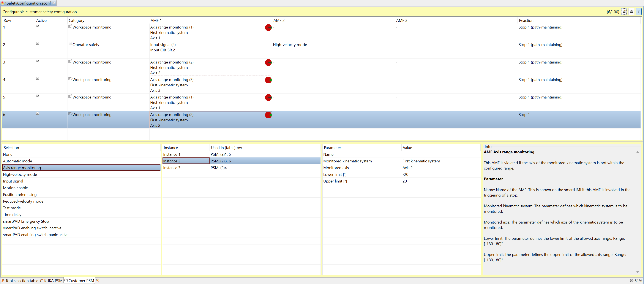Click the reset row changes icon
The image size is (644, 284).
point(631,11)
